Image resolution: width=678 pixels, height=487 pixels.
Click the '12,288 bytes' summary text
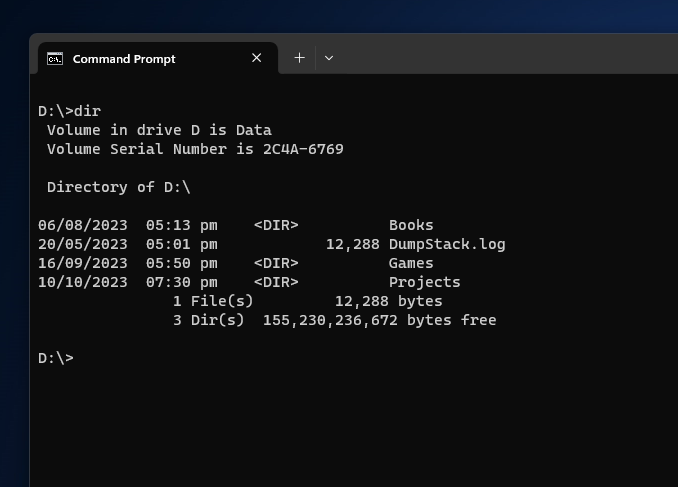click(388, 301)
